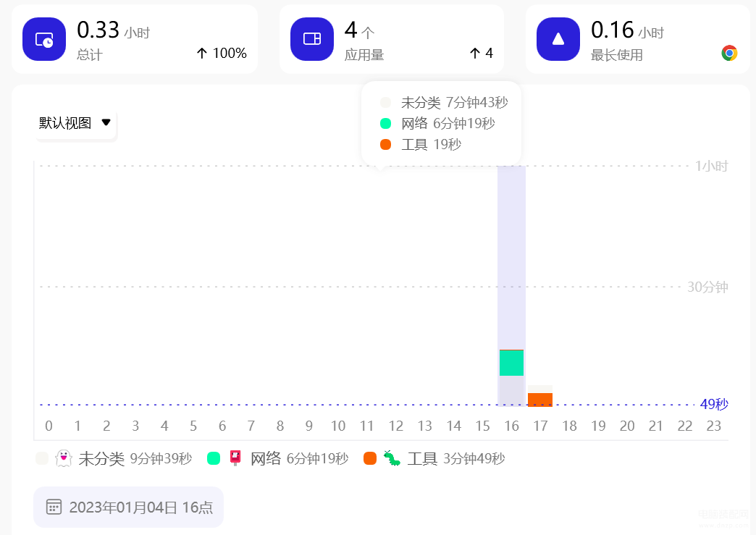Click the calendar icon beside the date
This screenshot has width=756, height=535.
[x=54, y=507]
